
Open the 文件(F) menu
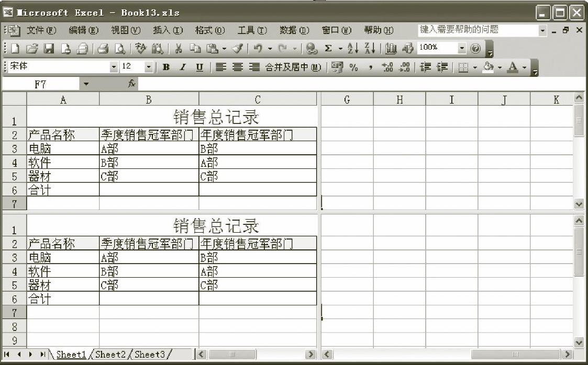pyautogui.click(x=41, y=30)
